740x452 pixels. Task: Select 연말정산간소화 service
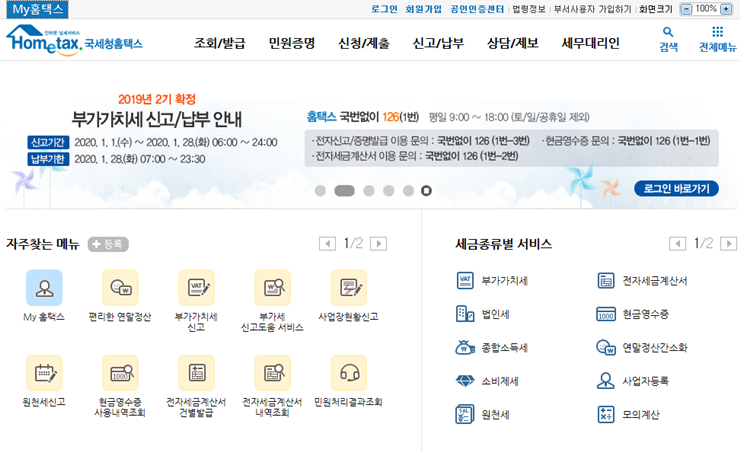coord(642,348)
